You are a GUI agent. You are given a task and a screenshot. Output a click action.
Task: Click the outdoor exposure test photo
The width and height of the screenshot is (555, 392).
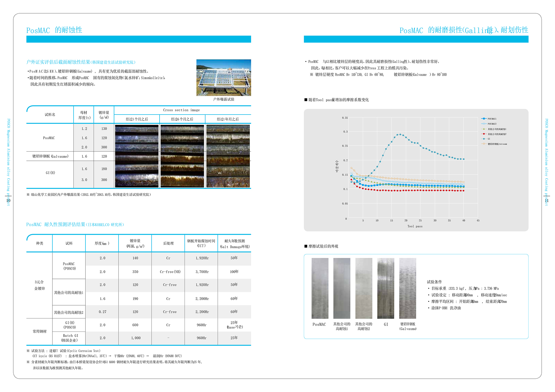coord(224,78)
